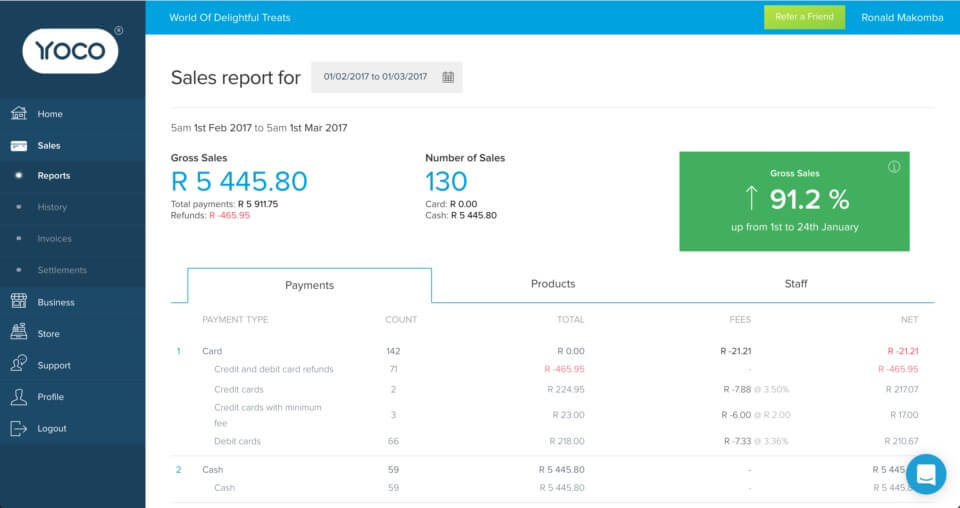The image size is (960, 508).
Task: Click the Card count 142 cell
Action: pos(393,351)
